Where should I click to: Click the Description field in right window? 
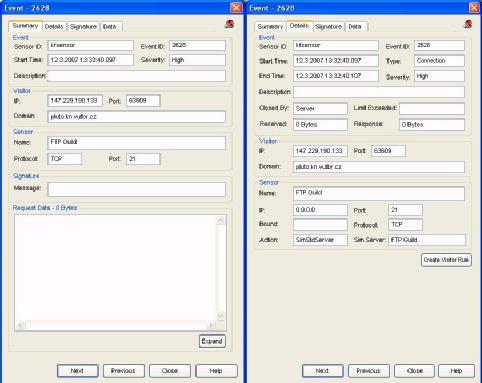coord(379,92)
